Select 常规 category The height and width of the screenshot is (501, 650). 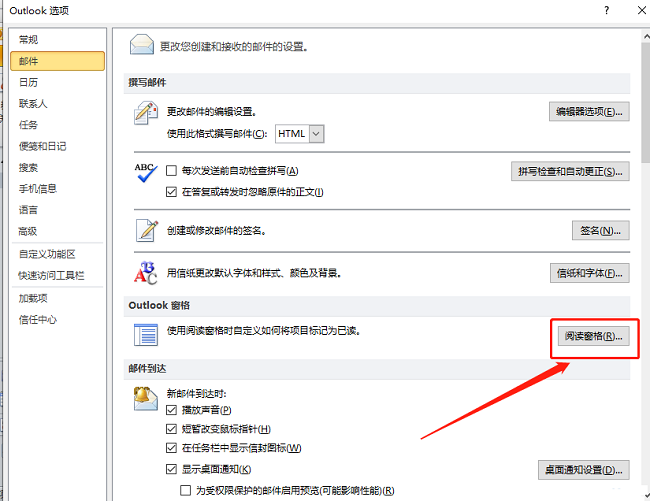pyautogui.click(x=57, y=40)
